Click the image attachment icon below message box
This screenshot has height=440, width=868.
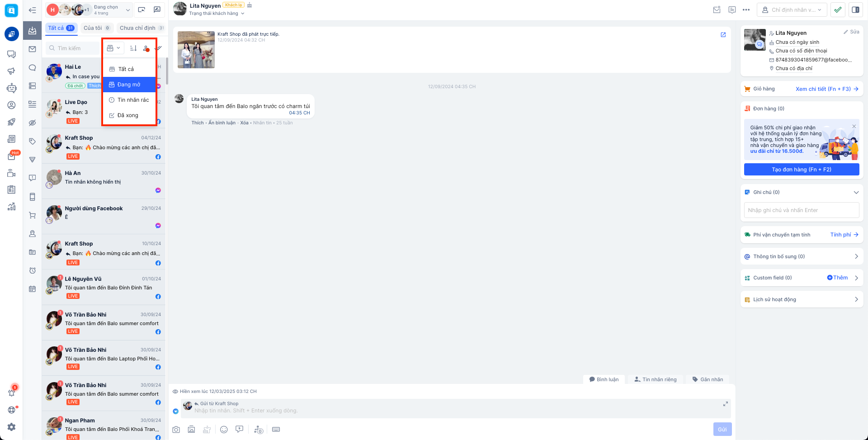click(192, 430)
